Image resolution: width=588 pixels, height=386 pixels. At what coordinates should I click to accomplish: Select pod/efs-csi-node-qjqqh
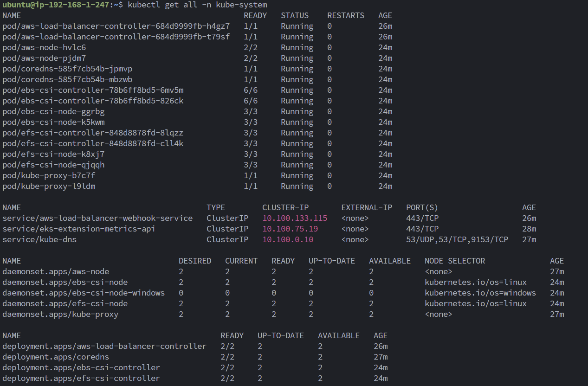pos(53,165)
